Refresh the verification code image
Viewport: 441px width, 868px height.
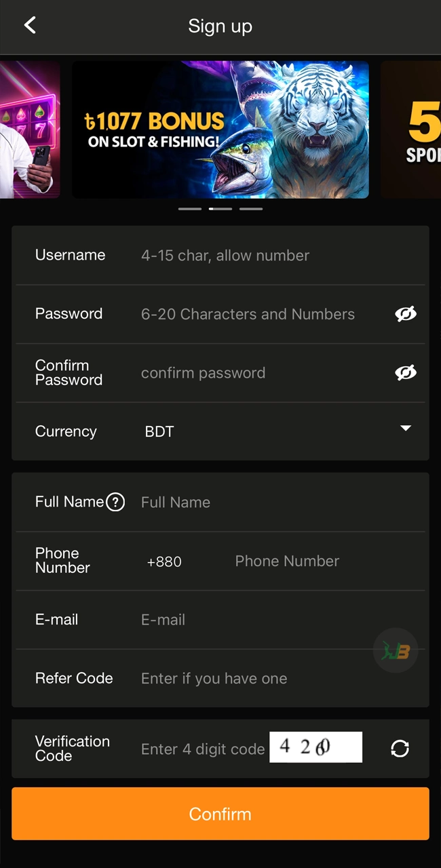pyautogui.click(x=400, y=748)
